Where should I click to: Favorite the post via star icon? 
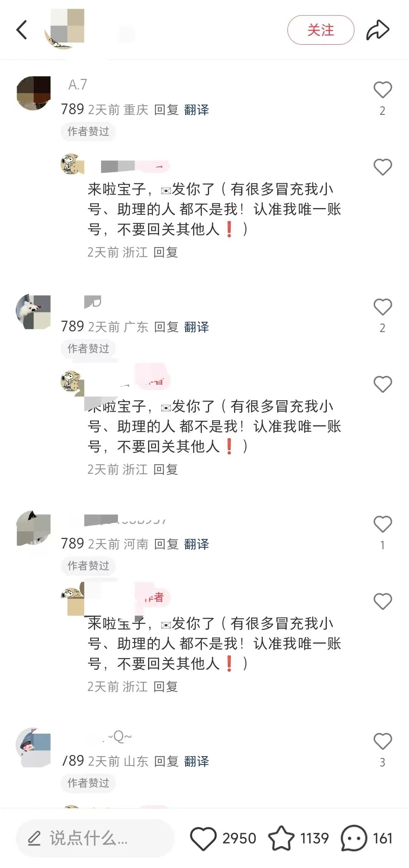click(x=281, y=838)
